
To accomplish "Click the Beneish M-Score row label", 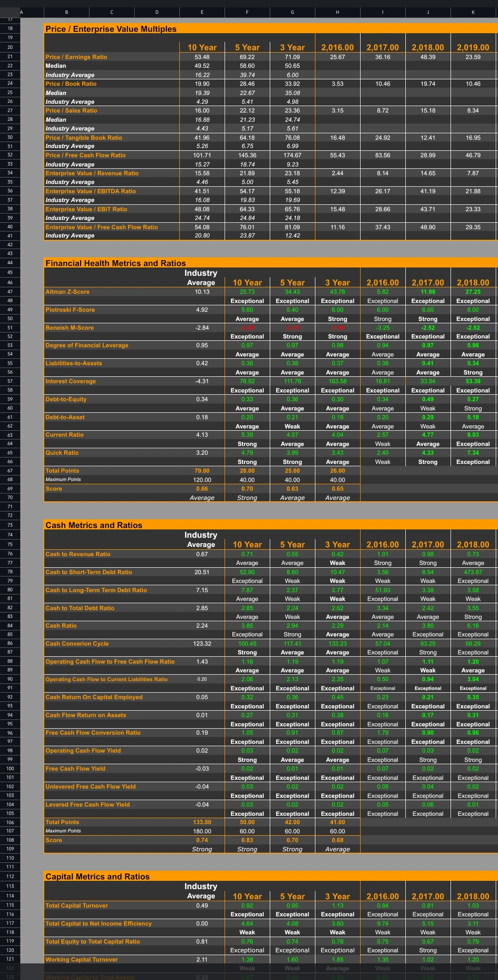I will click(x=69, y=328).
